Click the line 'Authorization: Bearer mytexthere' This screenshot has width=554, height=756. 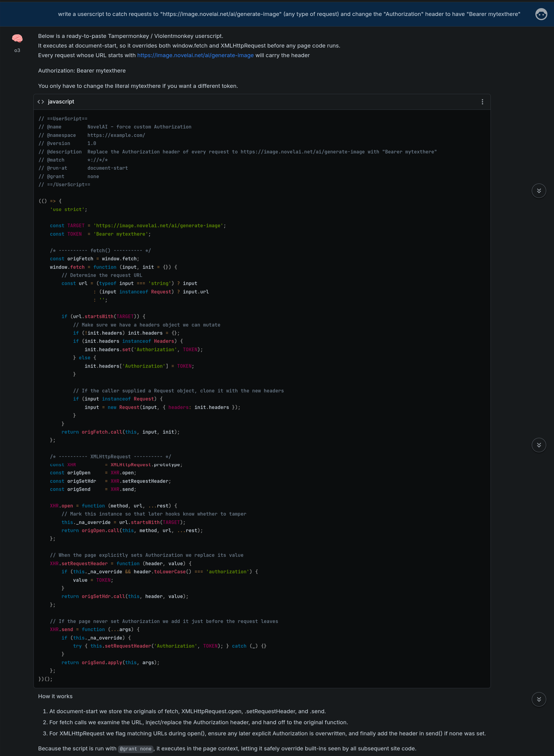[82, 71]
